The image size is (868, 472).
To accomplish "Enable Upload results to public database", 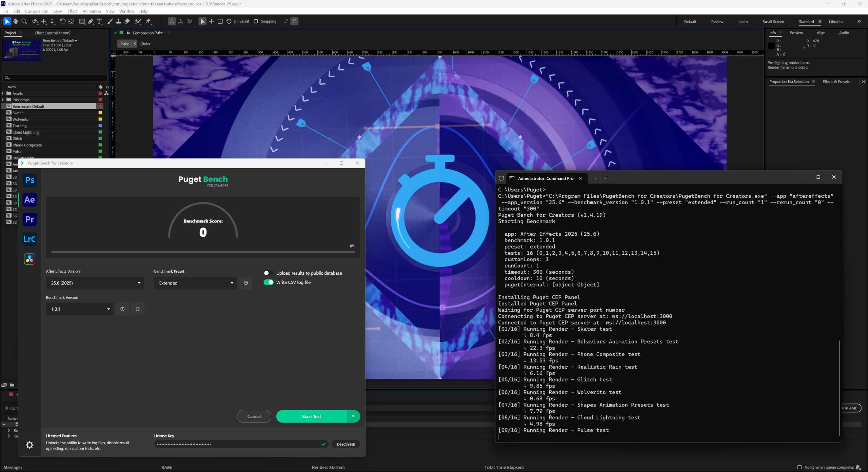I will point(268,273).
